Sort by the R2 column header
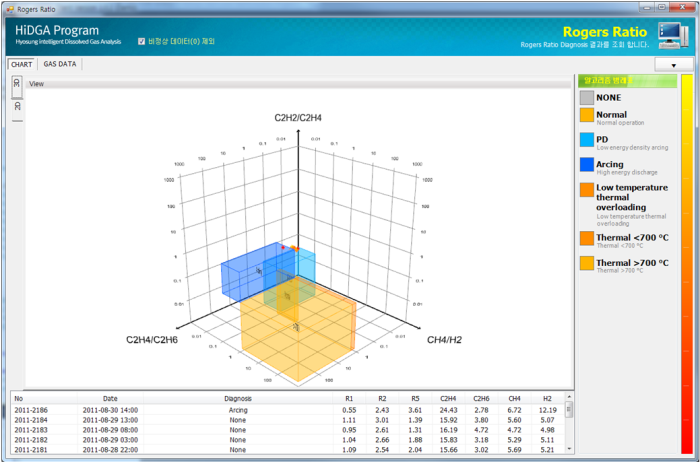The image size is (700, 462). coord(382,399)
